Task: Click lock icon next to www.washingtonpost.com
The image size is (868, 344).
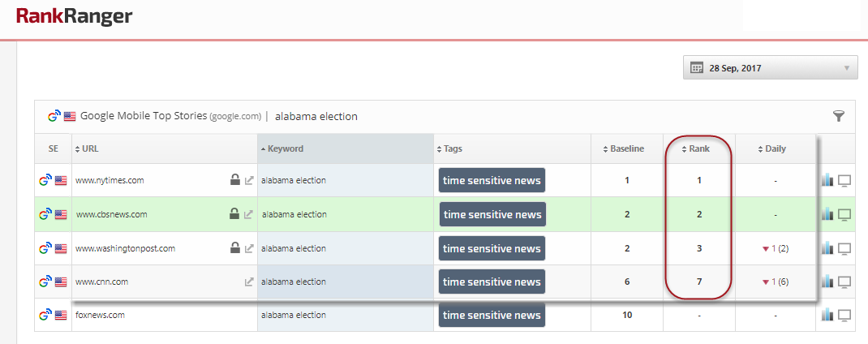Action: coord(234,248)
